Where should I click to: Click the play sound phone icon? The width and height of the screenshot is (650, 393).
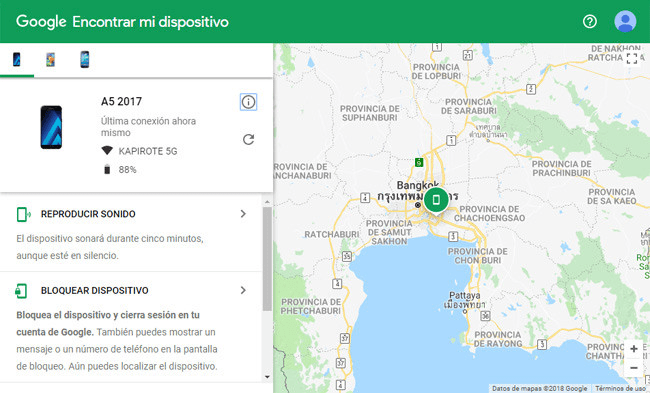point(23,214)
